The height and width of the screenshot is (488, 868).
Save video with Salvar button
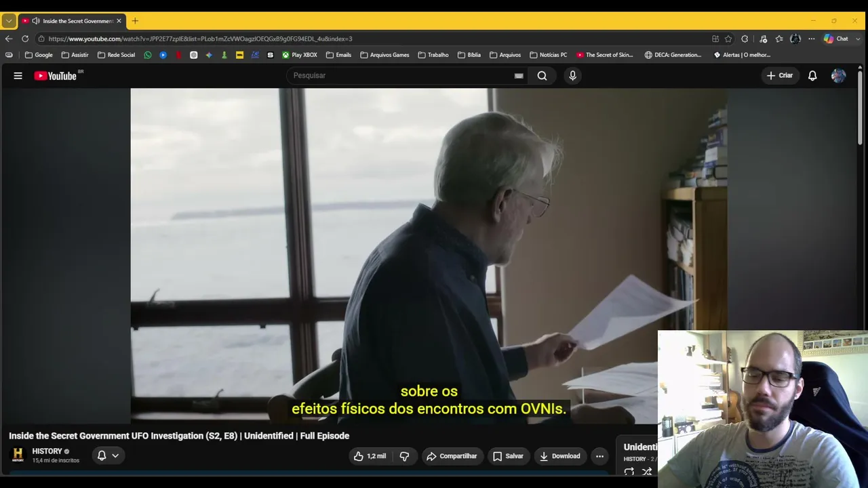point(508,456)
